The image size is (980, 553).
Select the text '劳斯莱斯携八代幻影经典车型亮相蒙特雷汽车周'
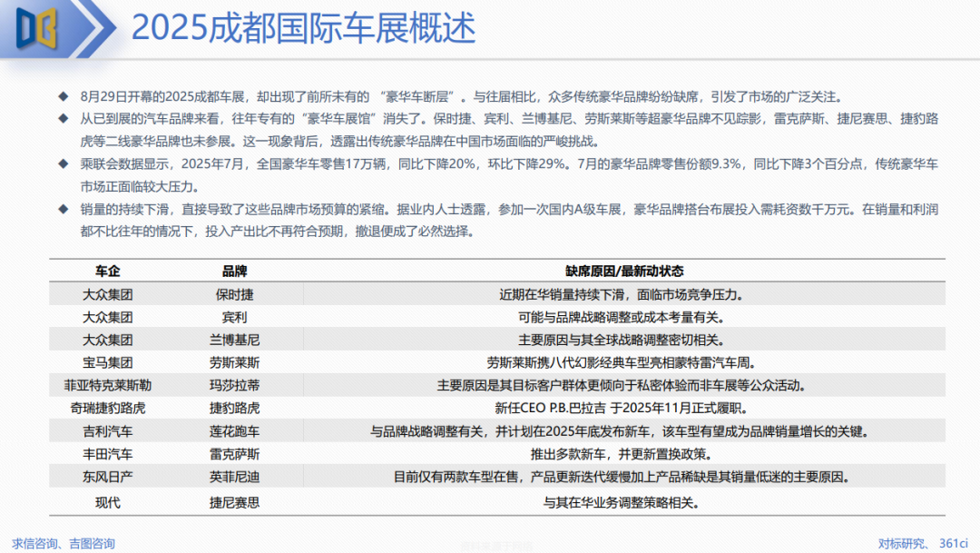(622, 363)
